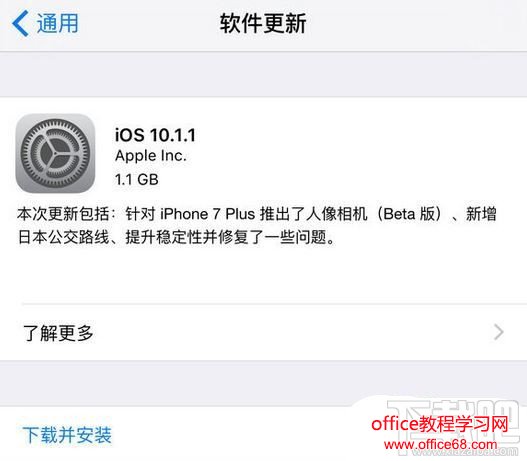Tap the 本次更新包括 description text

[63, 214]
